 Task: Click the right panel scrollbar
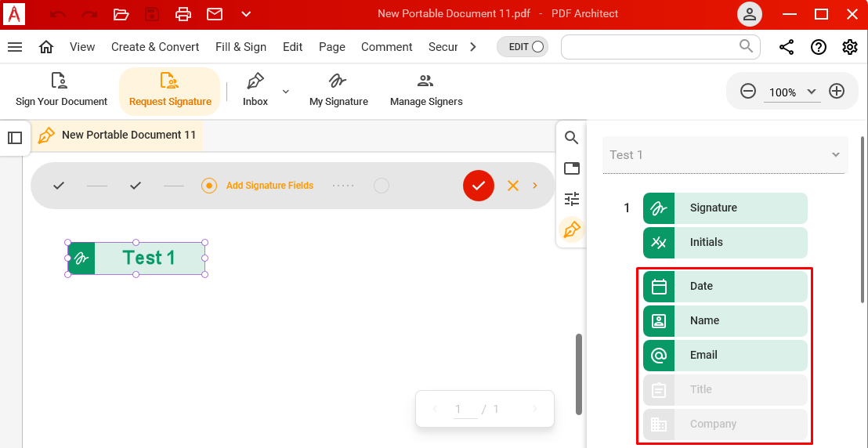(x=863, y=219)
